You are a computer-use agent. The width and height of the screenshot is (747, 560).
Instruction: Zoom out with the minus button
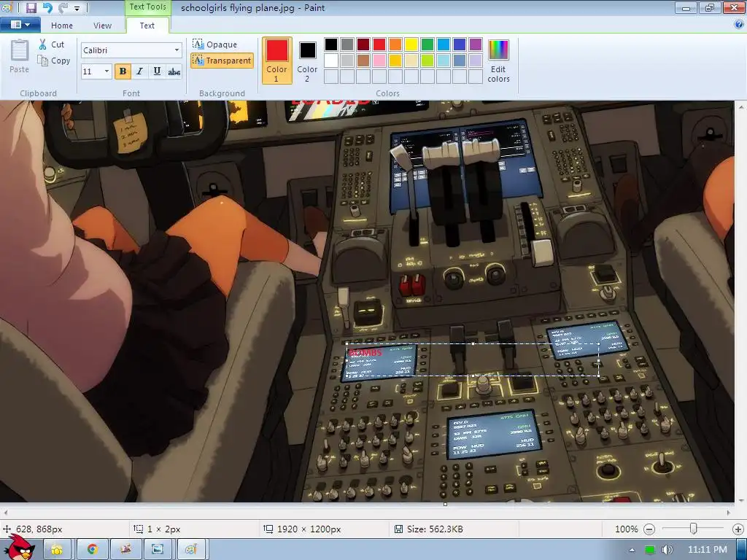pos(649,529)
